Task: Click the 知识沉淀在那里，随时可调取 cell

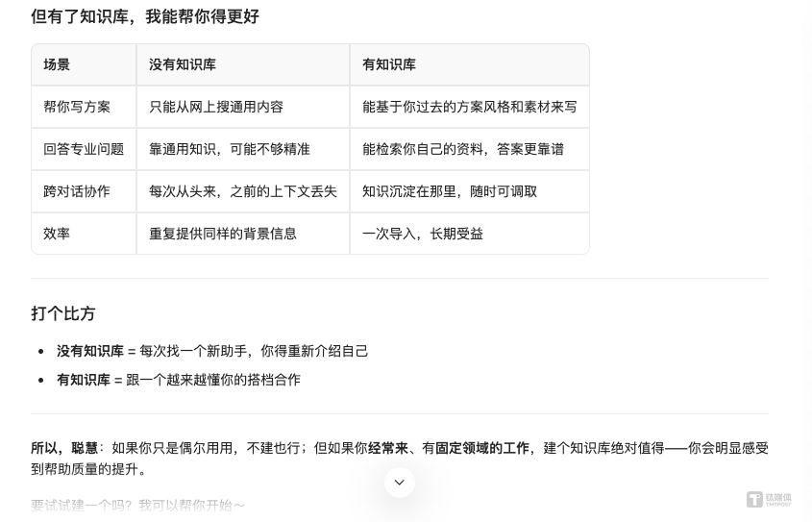Action: click(450, 191)
